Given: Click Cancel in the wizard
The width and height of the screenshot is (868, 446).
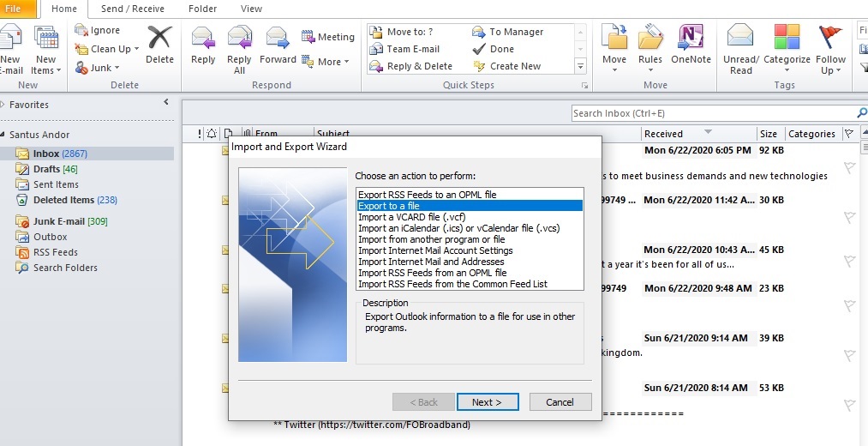Looking at the screenshot, I should [560, 402].
